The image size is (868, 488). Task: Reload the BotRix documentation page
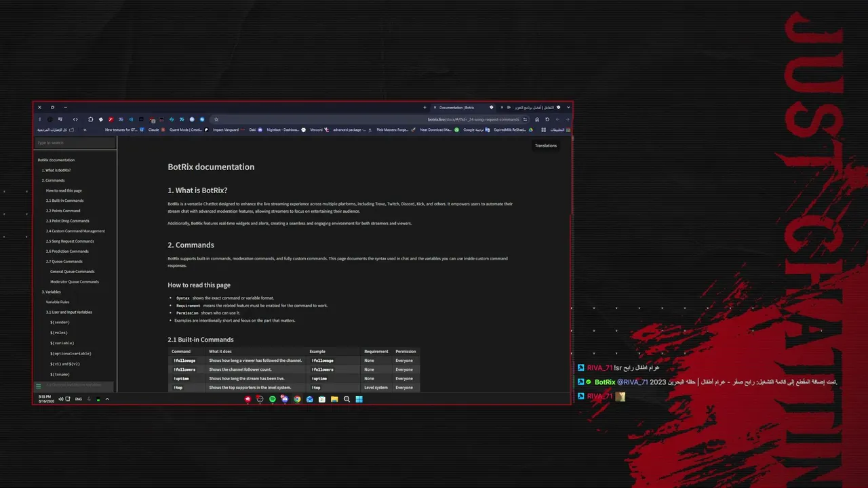547,119
